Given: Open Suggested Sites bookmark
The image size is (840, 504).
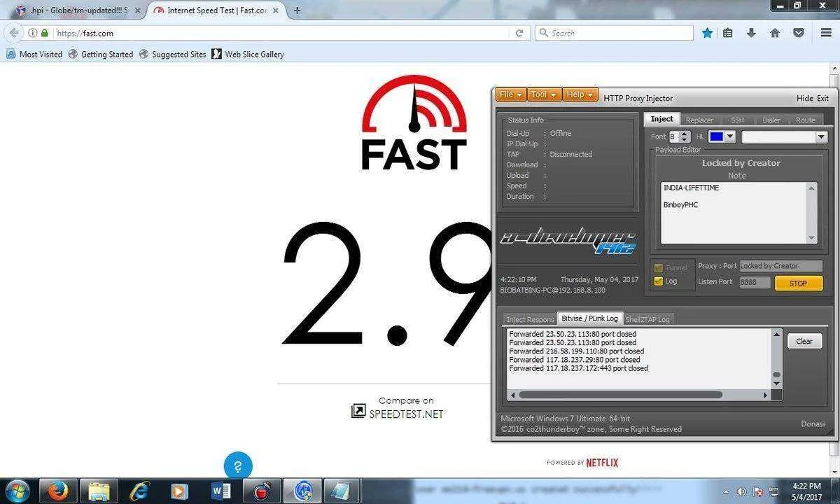Looking at the screenshot, I should tap(173, 54).
